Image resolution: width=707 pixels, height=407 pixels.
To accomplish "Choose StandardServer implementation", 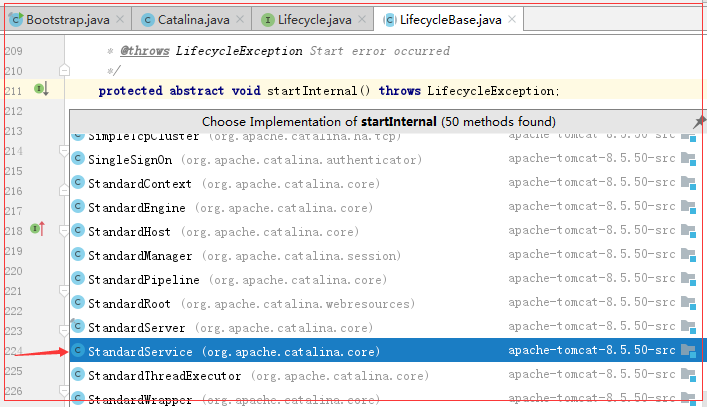I will tap(386, 327).
